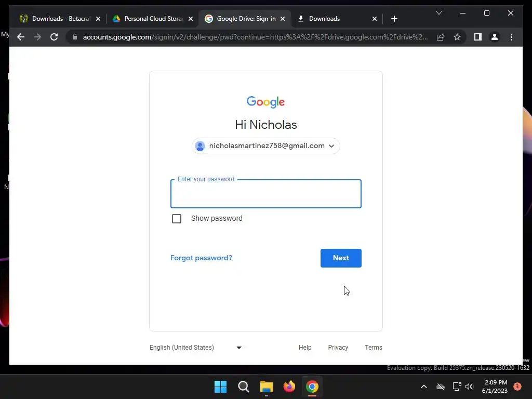Share this page via share icon
This screenshot has height=399, width=532.
click(441, 37)
